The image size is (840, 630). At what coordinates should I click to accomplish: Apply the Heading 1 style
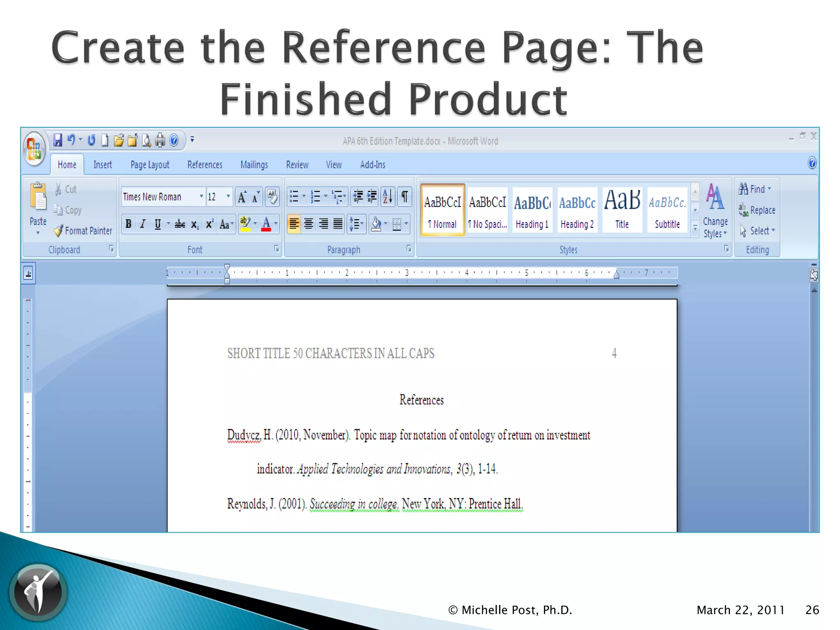(x=532, y=210)
